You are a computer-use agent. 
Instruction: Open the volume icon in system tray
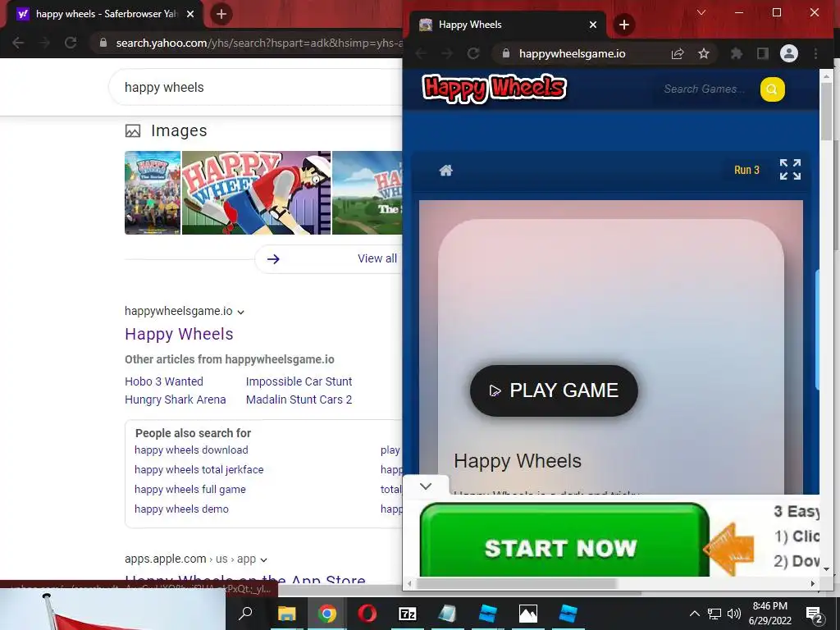click(734, 614)
